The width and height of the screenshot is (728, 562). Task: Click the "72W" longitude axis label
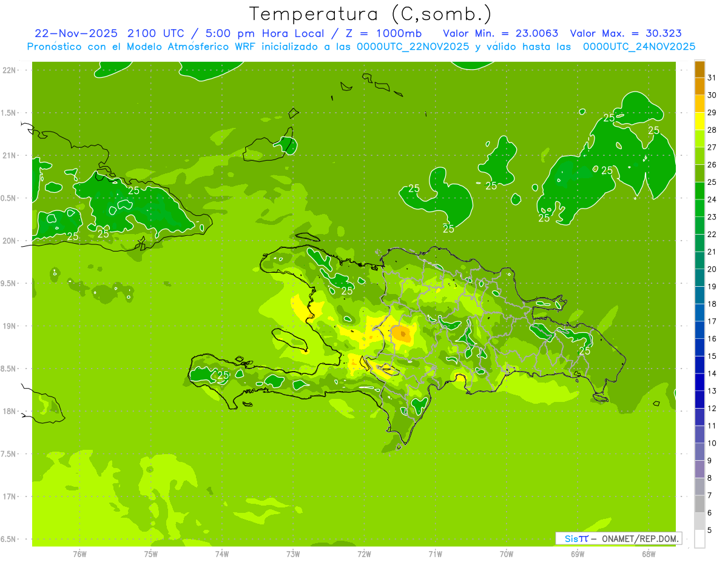[364, 554]
